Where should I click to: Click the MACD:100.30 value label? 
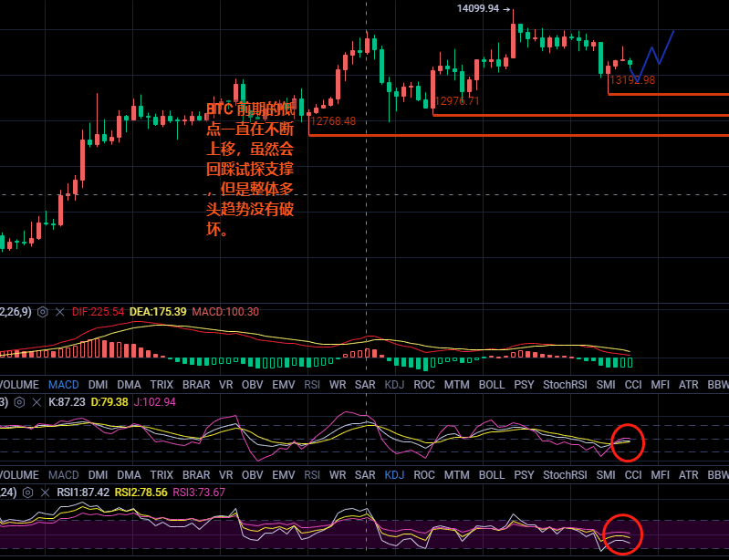225,312
